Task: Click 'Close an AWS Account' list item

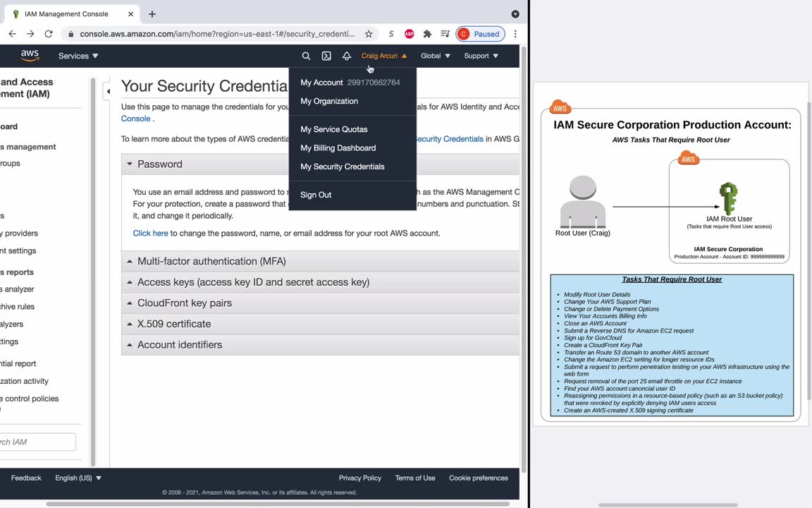Action: (x=595, y=323)
